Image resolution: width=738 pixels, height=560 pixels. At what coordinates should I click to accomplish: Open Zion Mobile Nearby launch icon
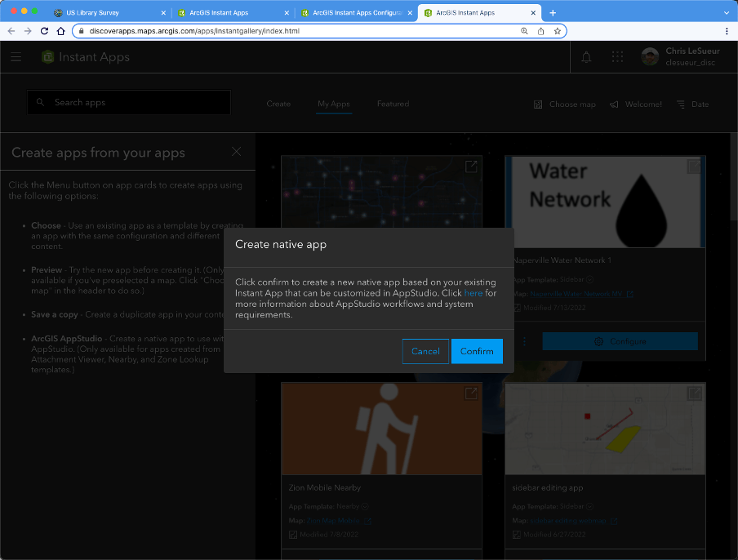click(471, 393)
